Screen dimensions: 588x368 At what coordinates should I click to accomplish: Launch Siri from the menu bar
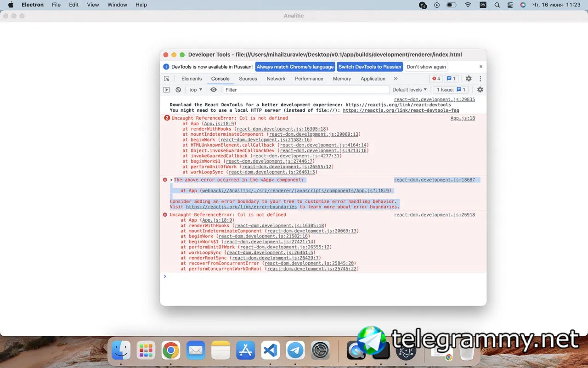click(523, 5)
